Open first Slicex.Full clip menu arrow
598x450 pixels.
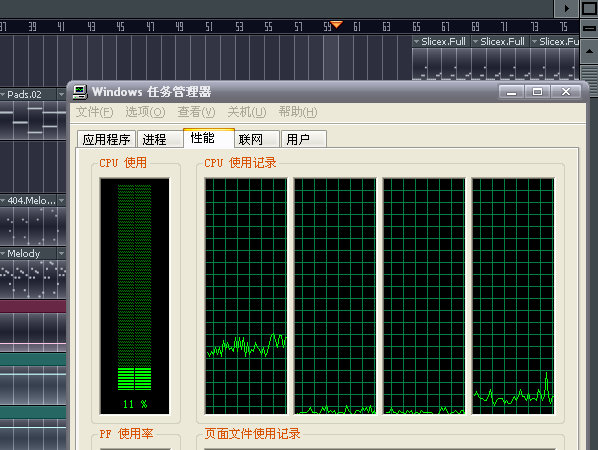[416, 42]
